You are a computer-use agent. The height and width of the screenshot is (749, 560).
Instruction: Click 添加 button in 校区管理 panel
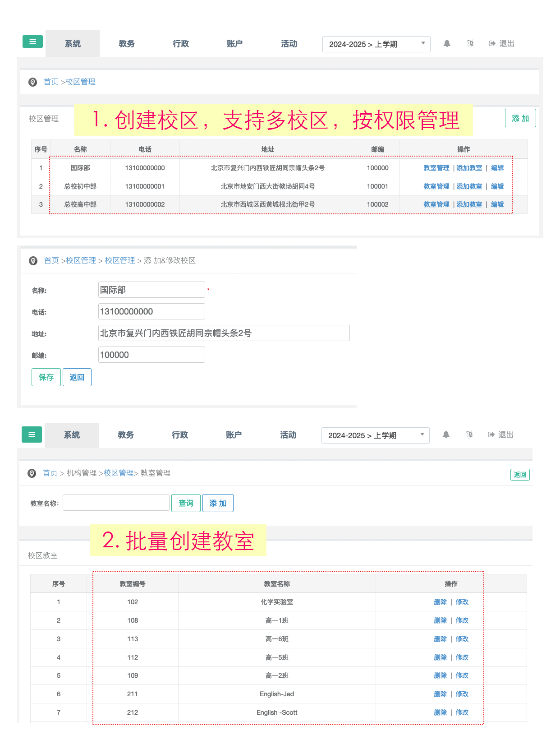[520, 118]
